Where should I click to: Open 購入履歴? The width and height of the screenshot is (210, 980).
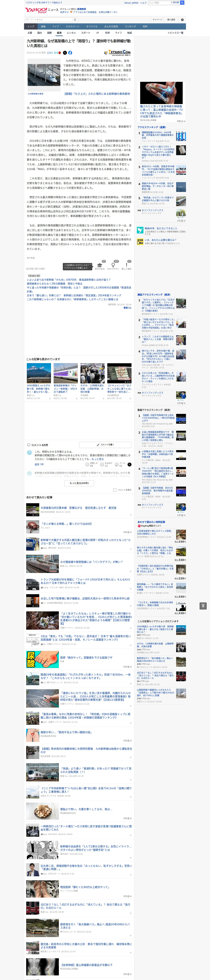click(171, 19)
